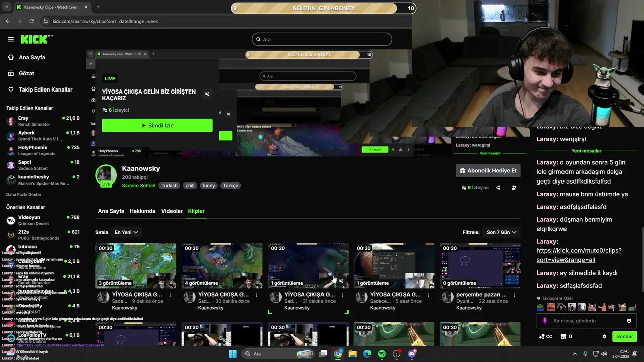This screenshot has height=362, width=644.
Task: Click the Şimdi İzle button
Action: [x=157, y=125]
